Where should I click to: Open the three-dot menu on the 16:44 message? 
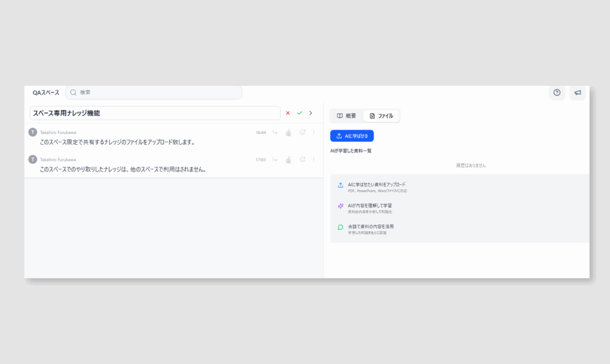coord(314,132)
